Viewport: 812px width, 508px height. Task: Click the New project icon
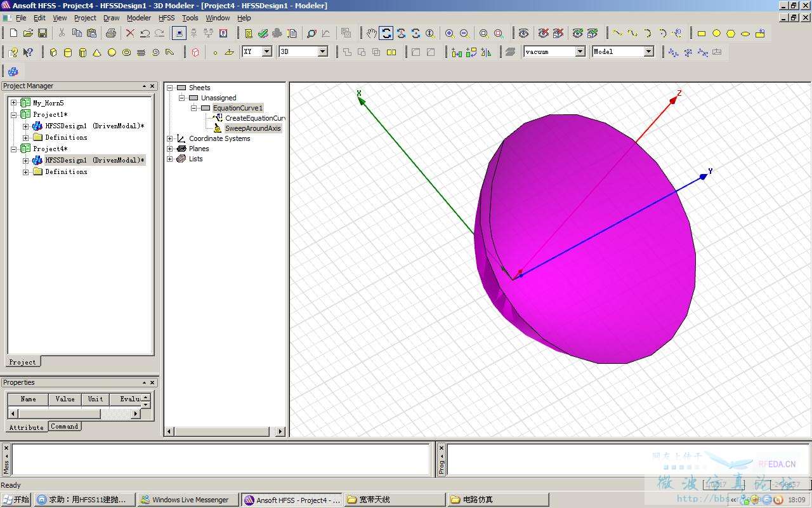pyautogui.click(x=13, y=33)
